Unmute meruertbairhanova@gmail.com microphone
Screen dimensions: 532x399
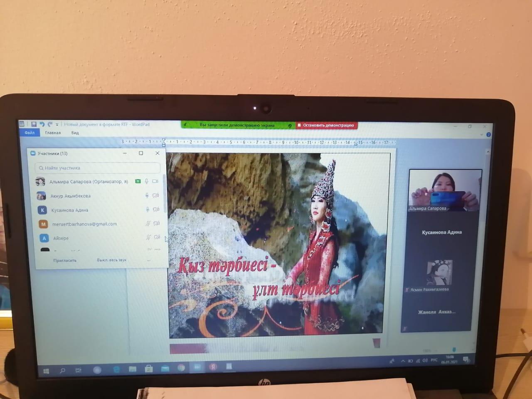[148, 224]
